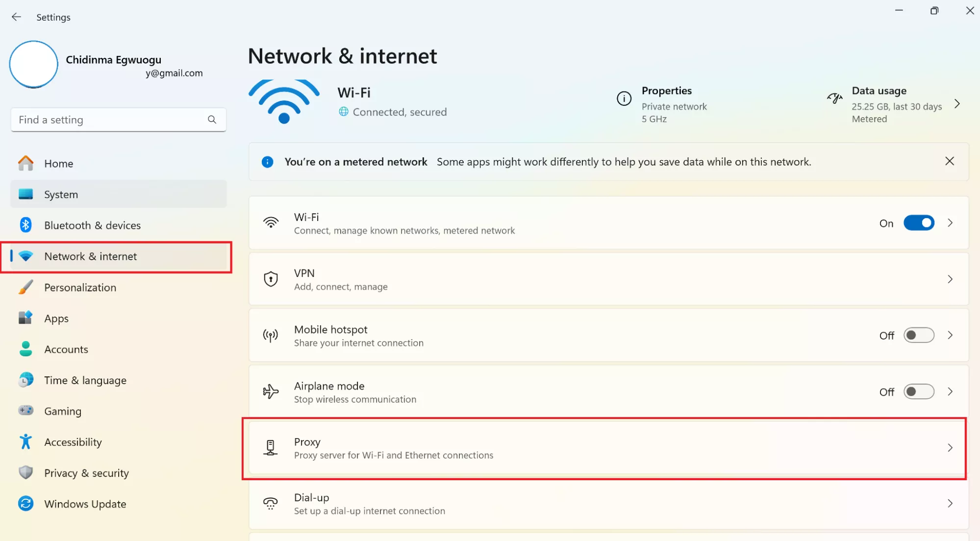Click the search magnifier icon
Screen dimensions: 980x541
[212, 120]
